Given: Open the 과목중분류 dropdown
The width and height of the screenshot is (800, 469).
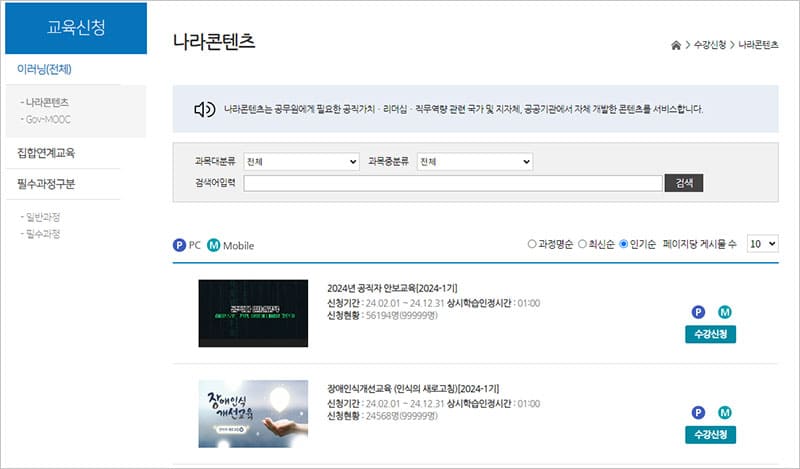Looking at the screenshot, I should 475,162.
